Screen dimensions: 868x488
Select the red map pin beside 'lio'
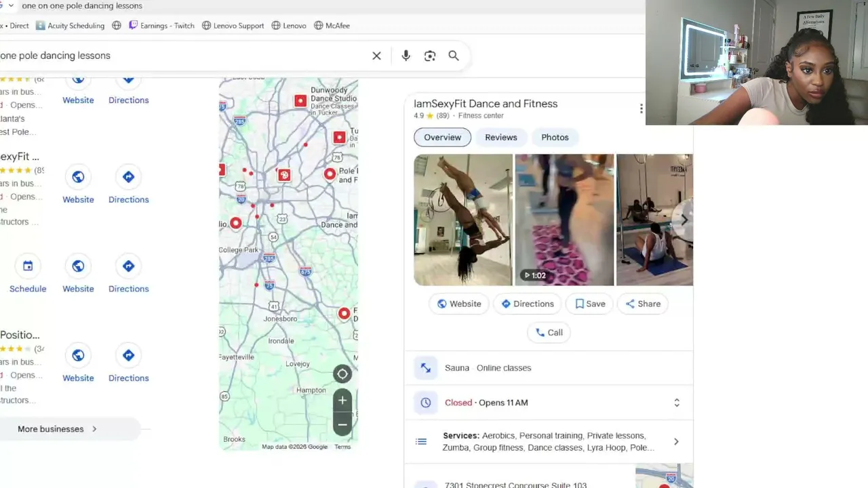(x=236, y=223)
